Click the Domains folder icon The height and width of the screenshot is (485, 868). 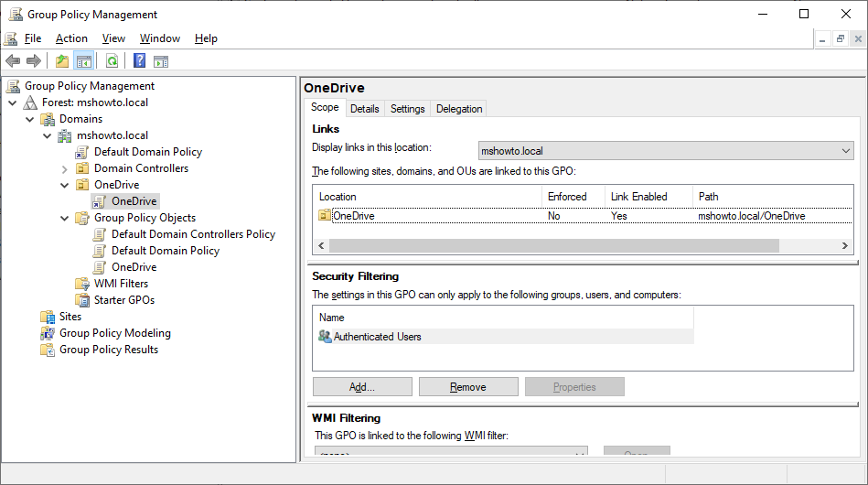coord(48,119)
